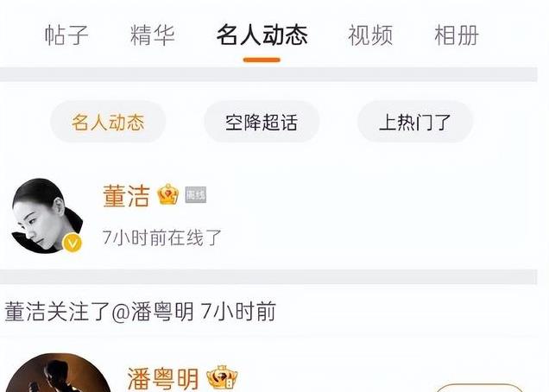Select the 名人动态 filter chip
549x392 pixels.
(x=108, y=122)
